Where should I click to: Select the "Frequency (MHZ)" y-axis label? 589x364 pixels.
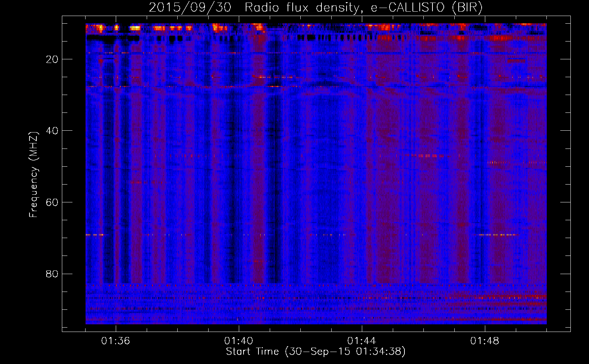point(33,175)
